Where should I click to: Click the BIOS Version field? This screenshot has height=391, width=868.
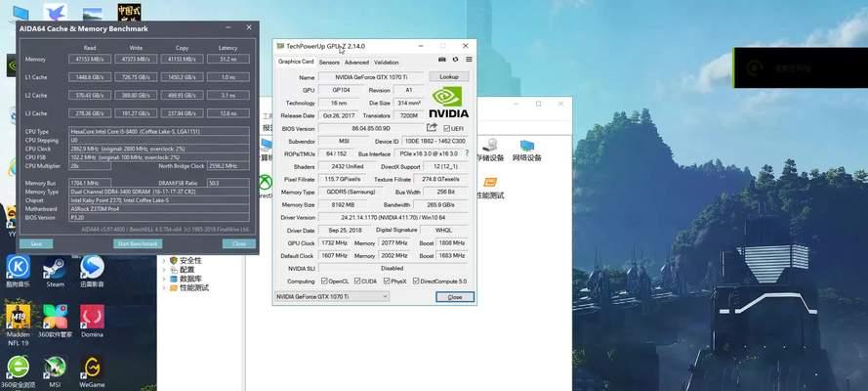click(x=371, y=128)
